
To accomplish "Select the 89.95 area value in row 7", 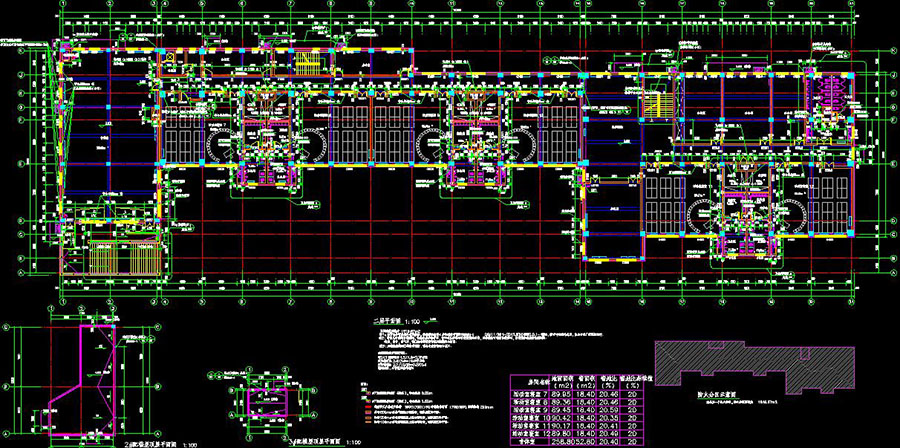I will click(x=561, y=395).
